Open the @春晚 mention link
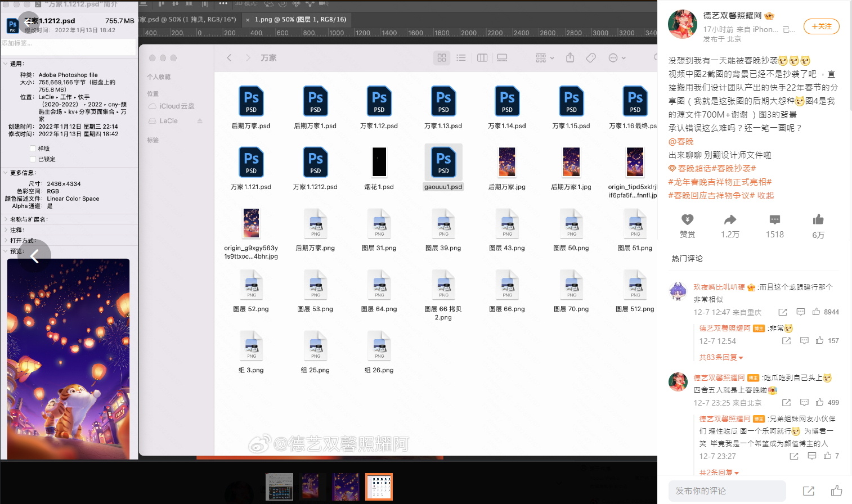The image size is (852, 504). pos(681,142)
